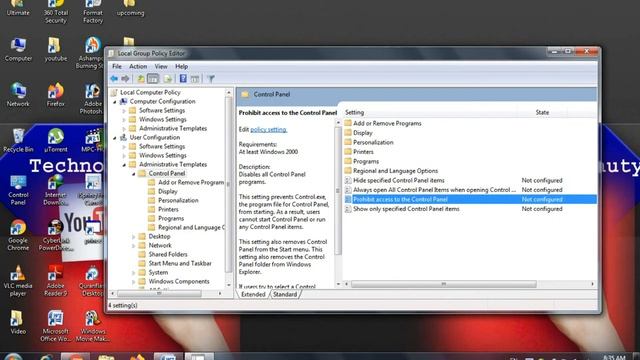Click the Forward arrow in the toolbar

[x=125, y=79]
